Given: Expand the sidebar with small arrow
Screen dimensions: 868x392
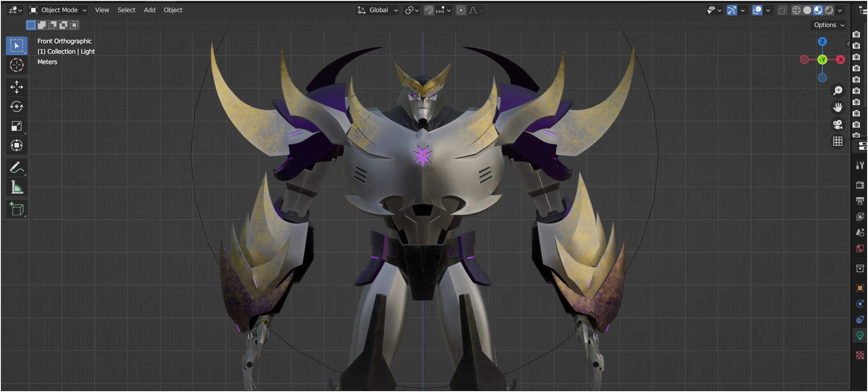Looking at the screenshot, I should (848, 44).
